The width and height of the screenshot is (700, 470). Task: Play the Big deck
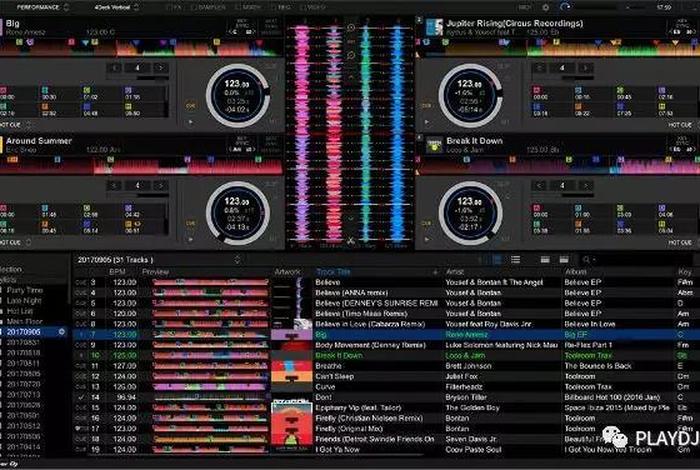coord(191,122)
